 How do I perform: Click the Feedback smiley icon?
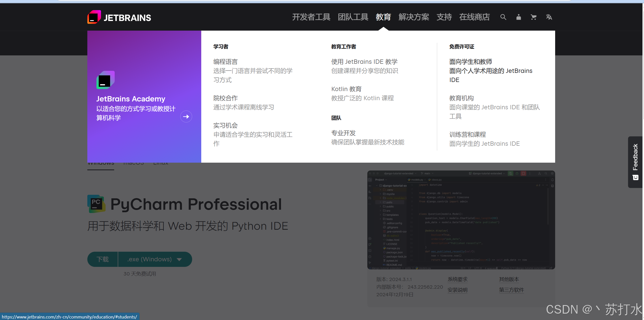tap(635, 178)
